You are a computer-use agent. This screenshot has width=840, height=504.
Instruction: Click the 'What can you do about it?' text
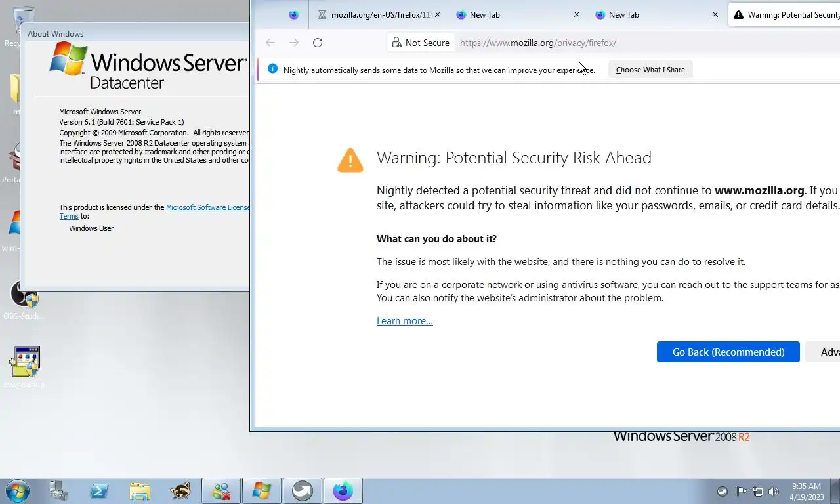point(436,239)
